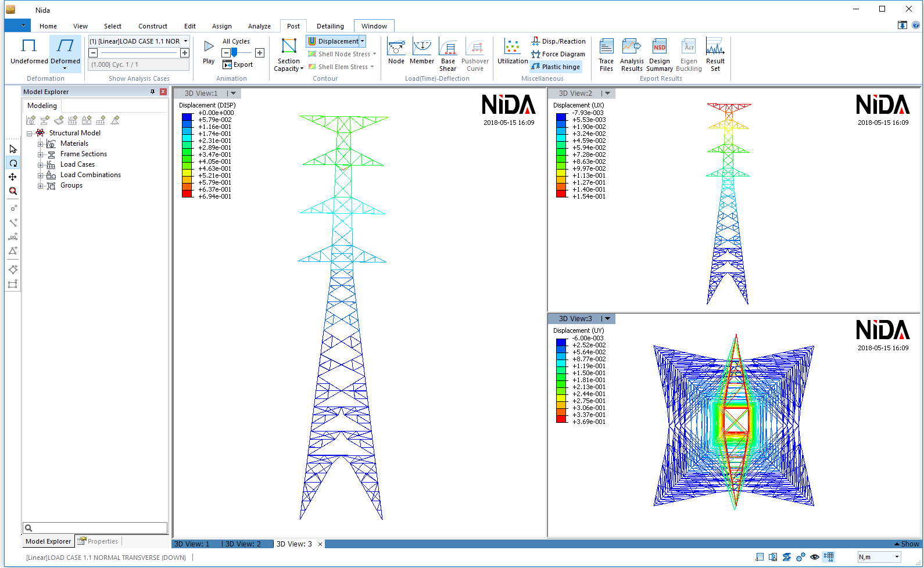This screenshot has height=568, width=924.
Task: Select the add triangle element tool
Action: tap(13, 251)
